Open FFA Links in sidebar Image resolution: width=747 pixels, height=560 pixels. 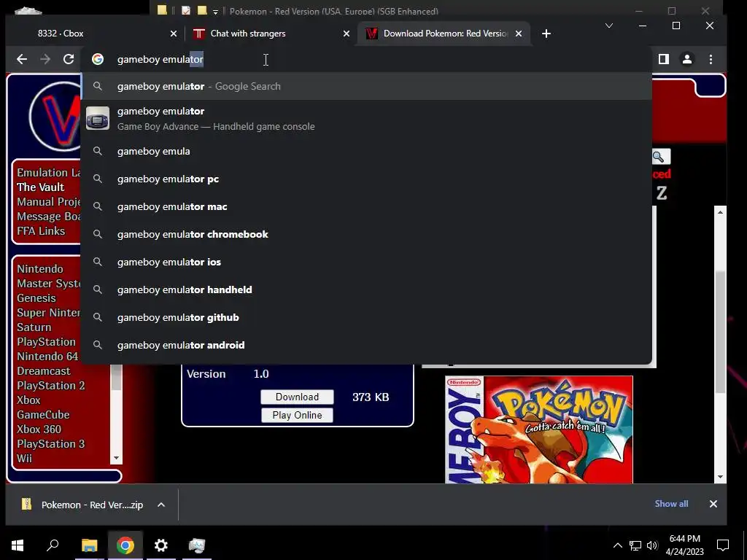[x=41, y=231]
